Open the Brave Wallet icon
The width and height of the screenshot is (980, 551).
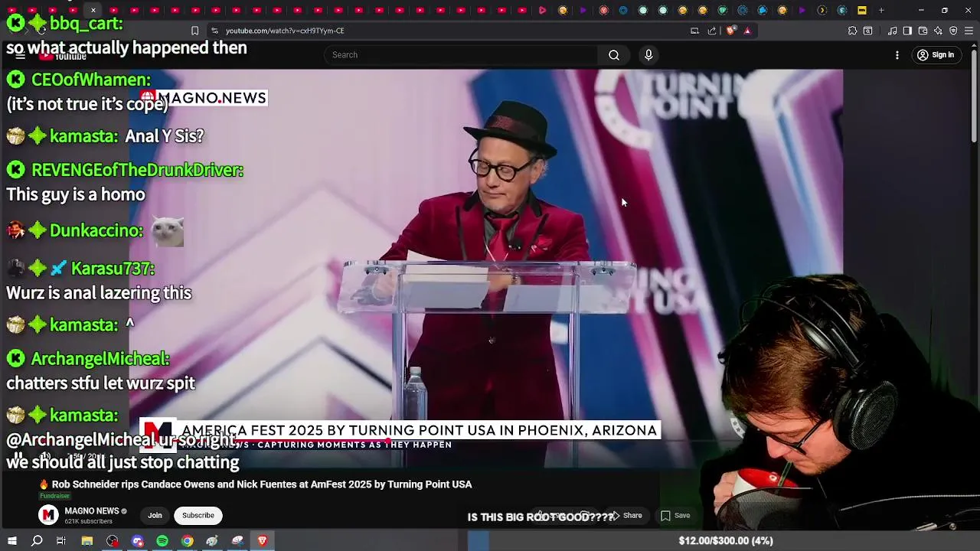coord(923,31)
